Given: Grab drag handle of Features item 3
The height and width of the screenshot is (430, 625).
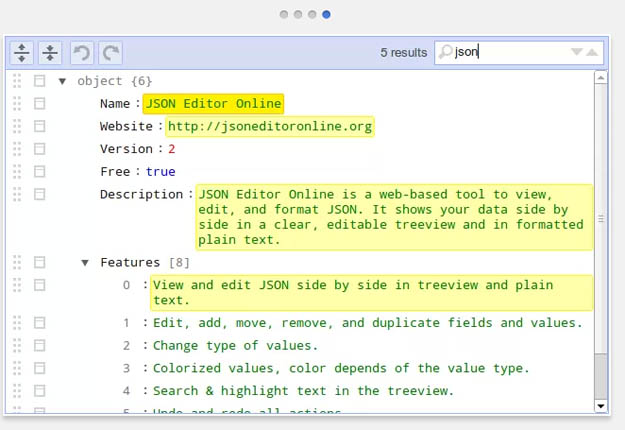Looking at the screenshot, I should 17,368.
